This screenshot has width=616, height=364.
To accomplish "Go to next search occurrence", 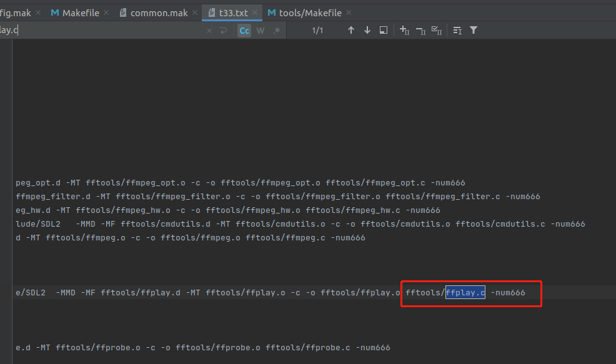I will [367, 30].
